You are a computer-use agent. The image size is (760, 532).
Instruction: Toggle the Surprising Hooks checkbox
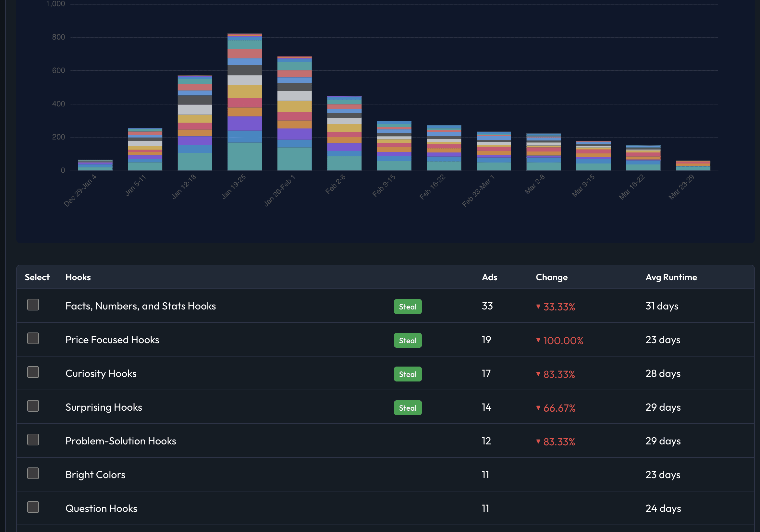(x=33, y=406)
